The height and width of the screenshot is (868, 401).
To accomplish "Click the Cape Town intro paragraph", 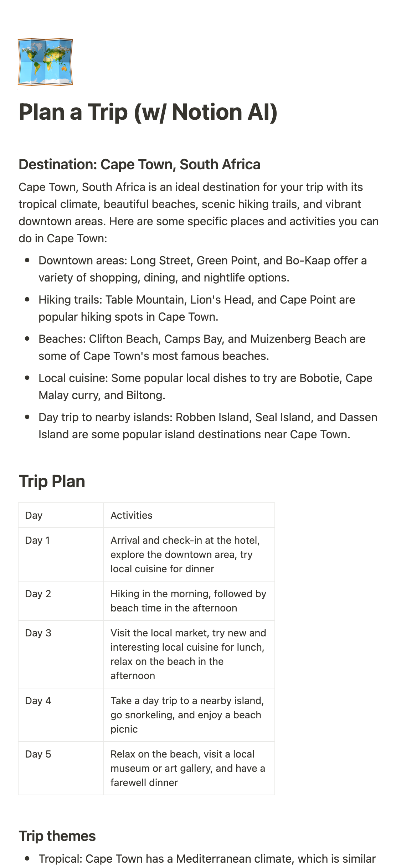I will pos(198,213).
